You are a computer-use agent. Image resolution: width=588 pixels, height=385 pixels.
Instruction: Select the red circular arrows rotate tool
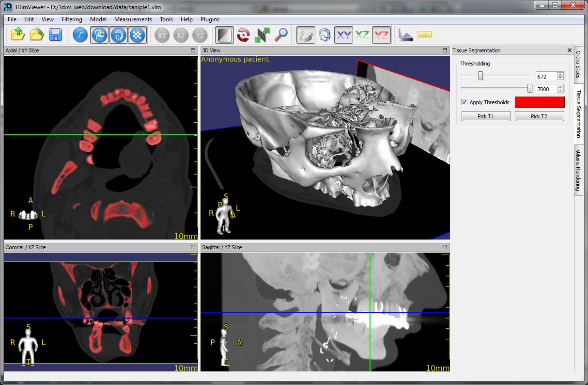tap(243, 35)
